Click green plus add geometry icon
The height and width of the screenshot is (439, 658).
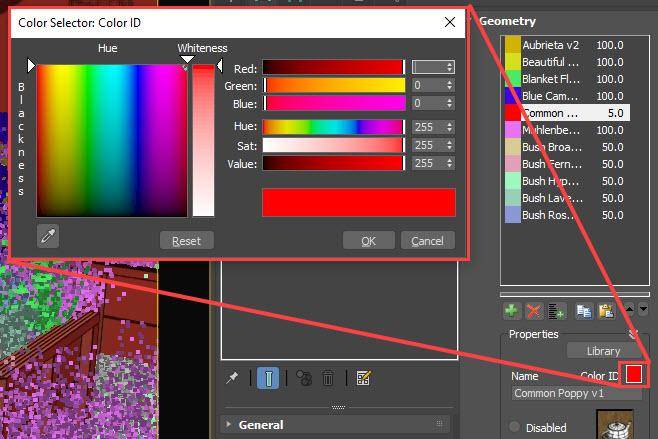click(511, 311)
